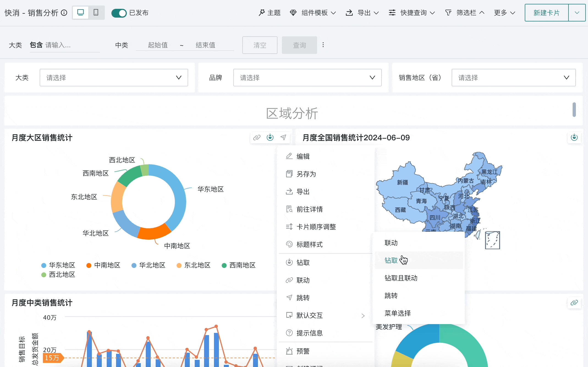Open the 大类 请选择 dropdown
Image resolution: width=588 pixels, height=367 pixels.
(114, 78)
